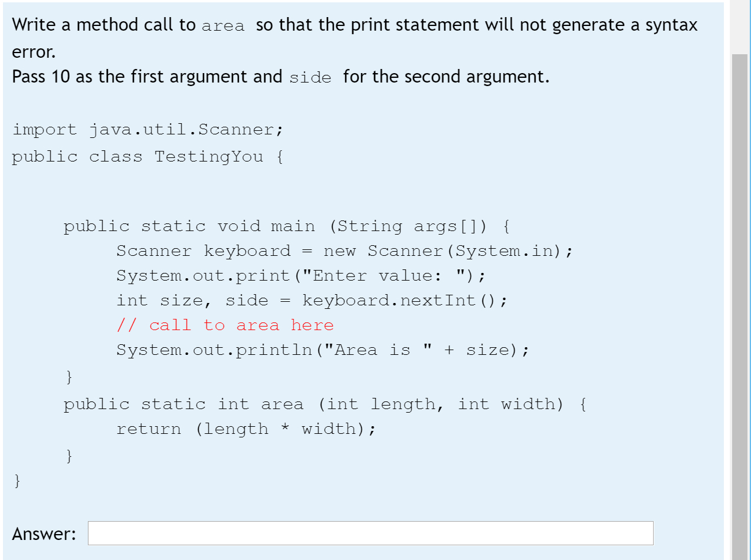Click the red 'call to area here' comment
The height and width of the screenshot is (560, 751).
click(225, 325)
